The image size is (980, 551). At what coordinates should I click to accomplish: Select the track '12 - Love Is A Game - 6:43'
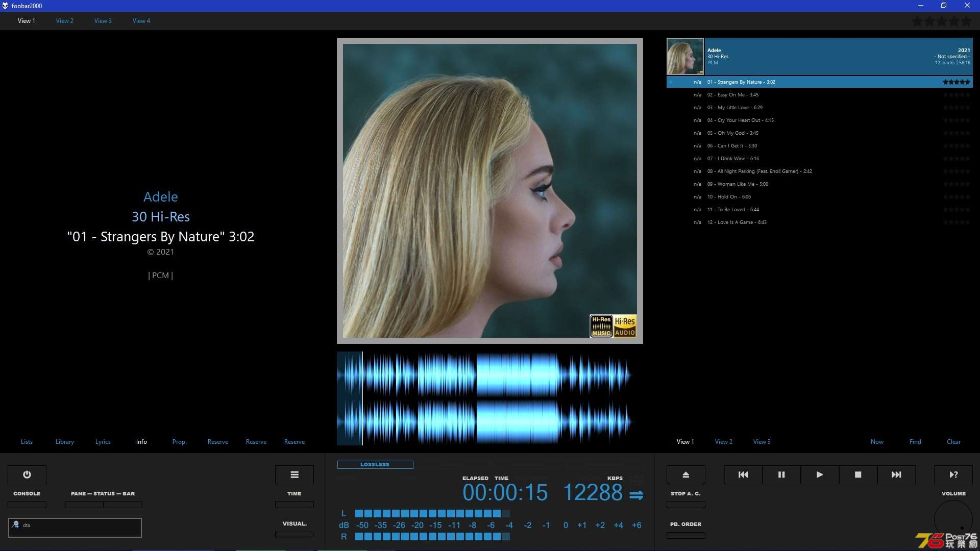click(819, 222)
